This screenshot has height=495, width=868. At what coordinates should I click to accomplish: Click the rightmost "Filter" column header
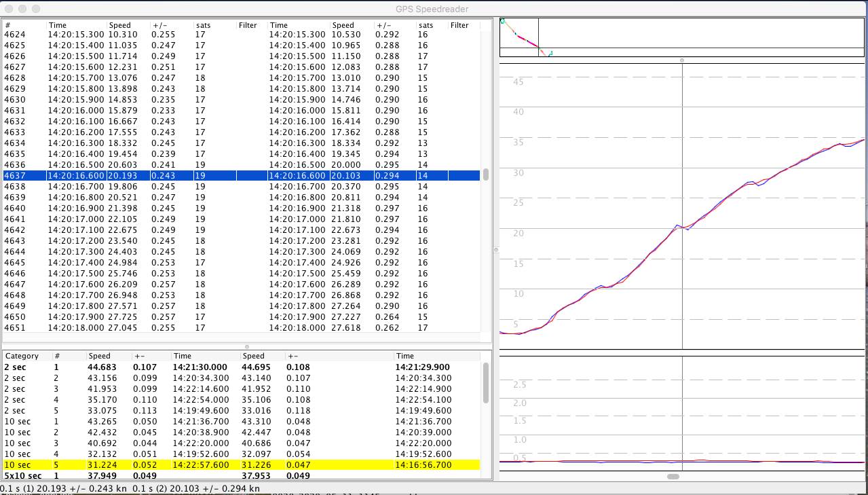tap(459, 25)
